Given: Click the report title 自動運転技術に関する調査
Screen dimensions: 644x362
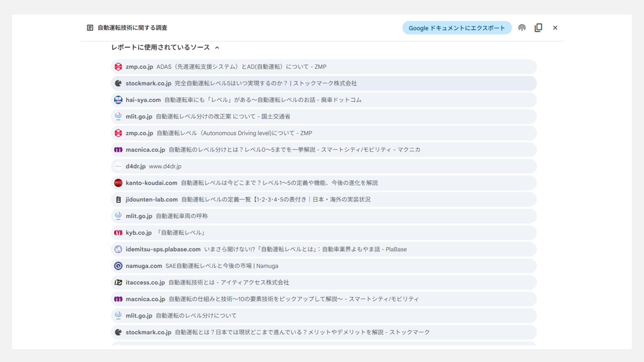Looking at the screenshot, I should (132, 28).
